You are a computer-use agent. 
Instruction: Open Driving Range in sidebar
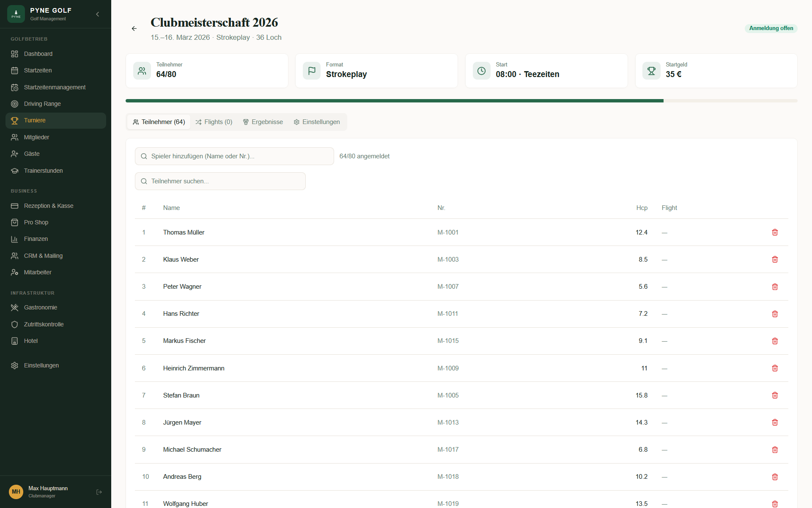point(42,104)
